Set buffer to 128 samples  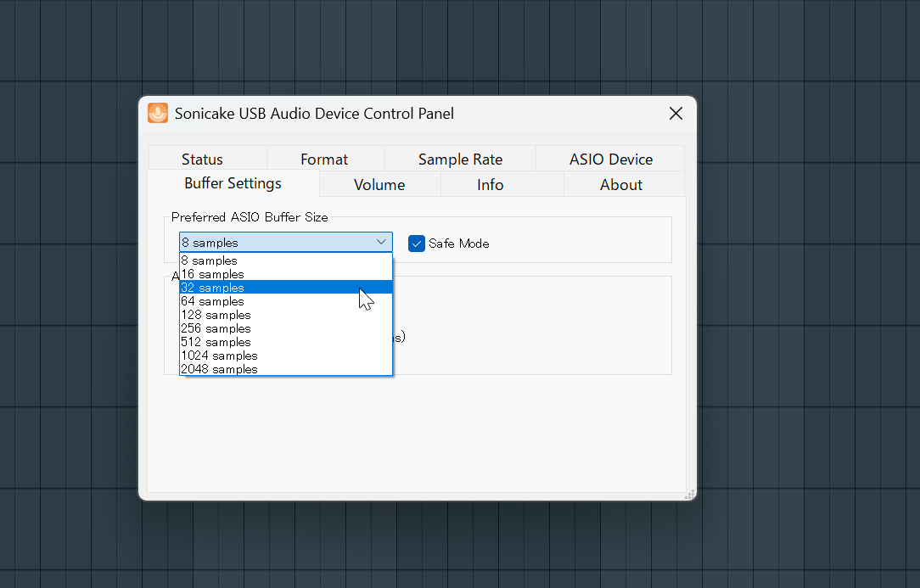click(286, 315)
